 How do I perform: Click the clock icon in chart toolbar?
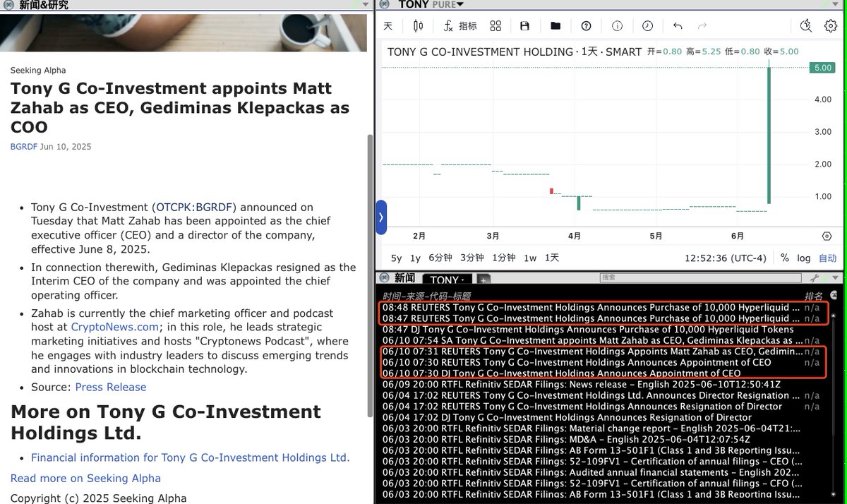click(x=647, y=26)
